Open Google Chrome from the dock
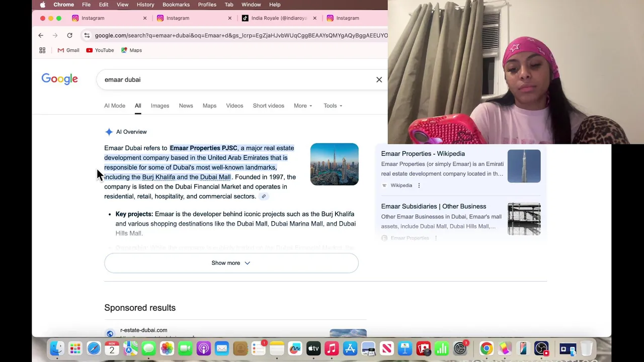 click(486, 348)
